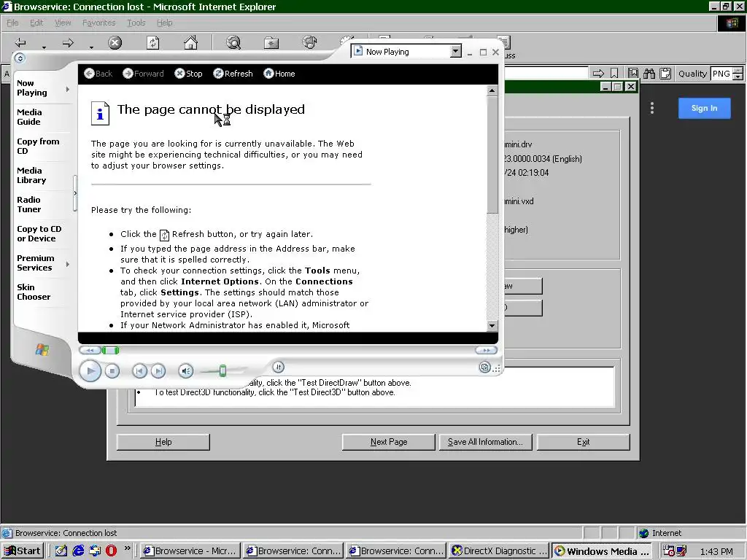Open the Edit menu in Internet Explorer
This screenshot has height=560, width=747.
tap(36, 23)
